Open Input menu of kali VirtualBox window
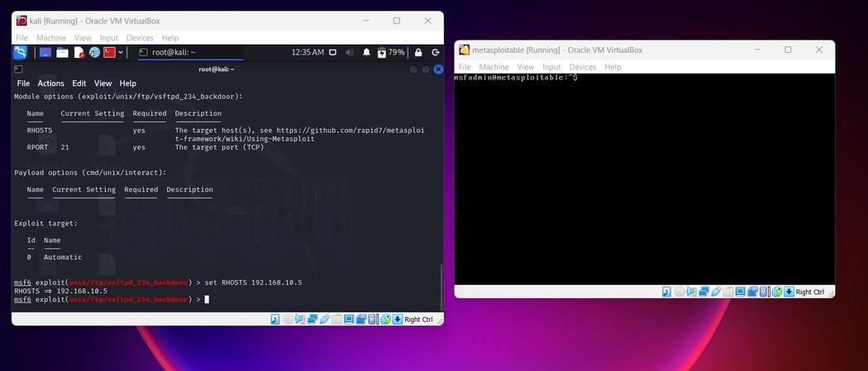Viewport: 868px width, 371px height. coord(109,38)
